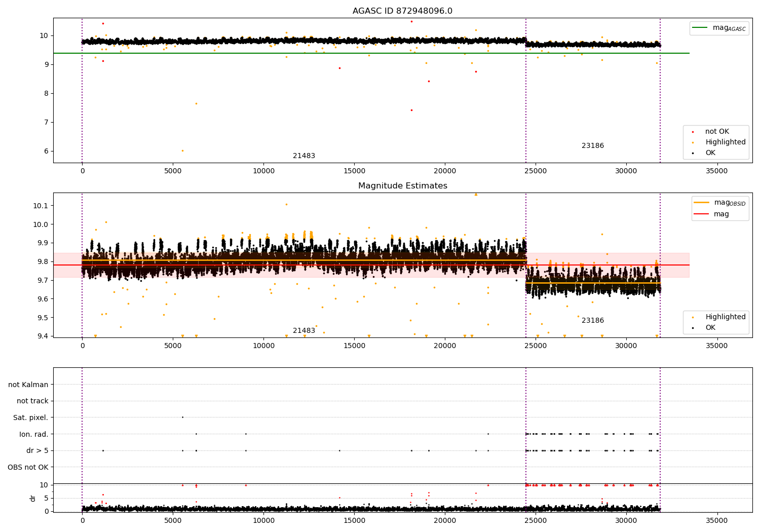The width and height of the screenshot is (760, 532).
Task: Click the "Ion. rad." row label
Action: click(x=34, y=434)
